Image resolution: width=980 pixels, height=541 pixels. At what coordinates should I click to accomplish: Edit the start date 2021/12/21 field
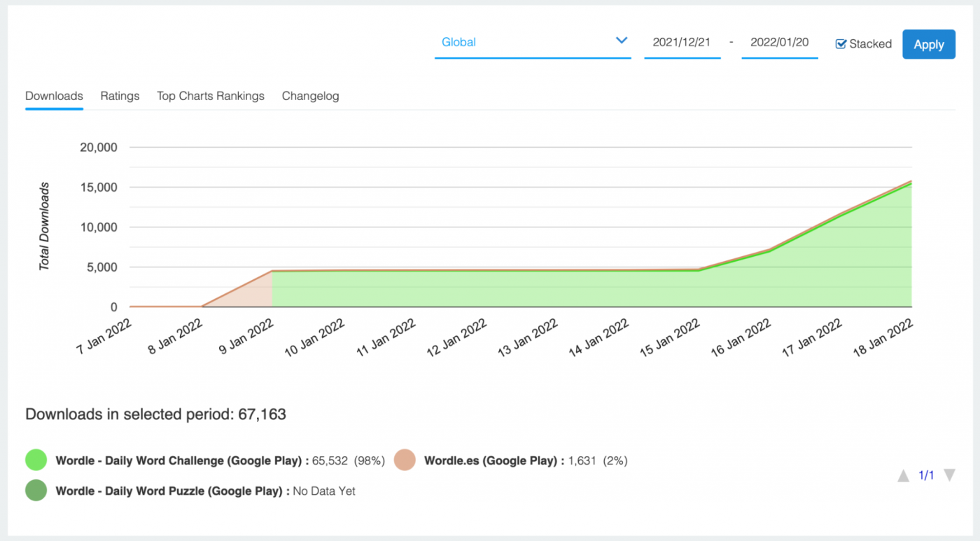[x=682, y=43]
